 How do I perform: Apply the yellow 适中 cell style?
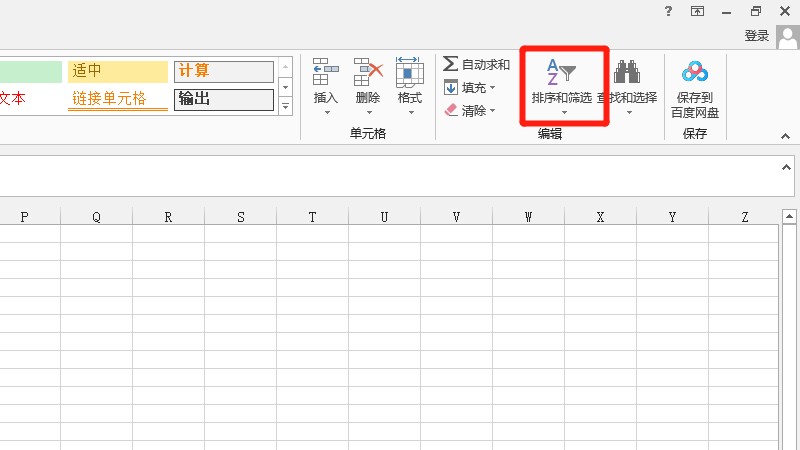[x=117, y=71]
